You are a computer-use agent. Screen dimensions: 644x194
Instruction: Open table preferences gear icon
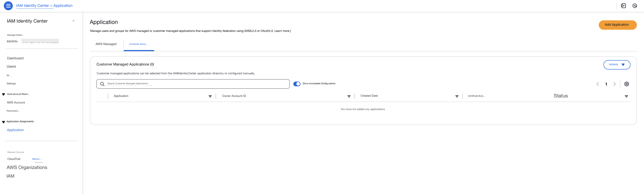click(x=627, y=84)
